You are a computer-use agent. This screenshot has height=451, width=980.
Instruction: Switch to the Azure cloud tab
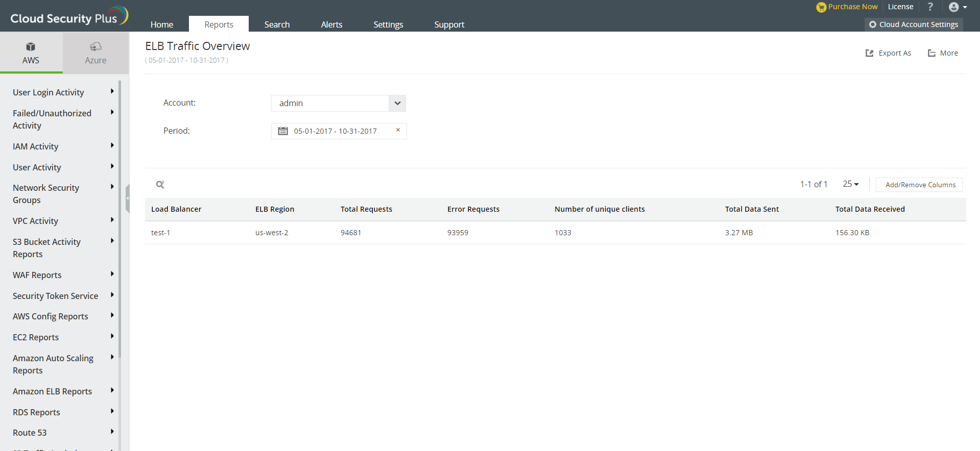pos(95,53)
